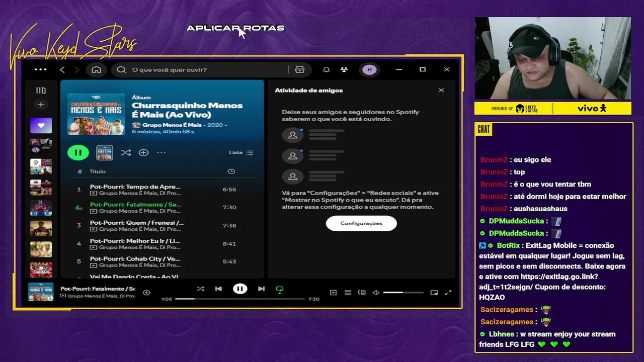Pause the album with the green button
The width and height of the screenshot is (644, 362).
click(x=78, y=152)
